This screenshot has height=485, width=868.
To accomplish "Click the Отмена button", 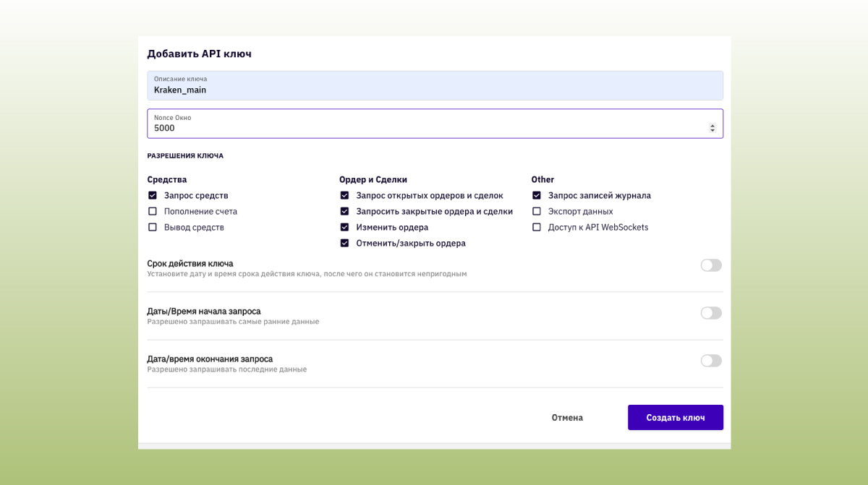I will [x=567, y=417].
